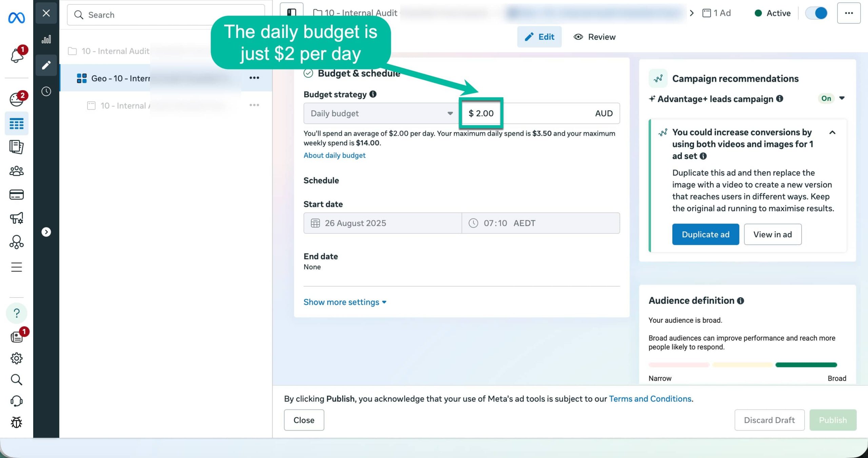Expand Show more settings
868x458 pixels.
pyautogui.click(x=344, y=302)
